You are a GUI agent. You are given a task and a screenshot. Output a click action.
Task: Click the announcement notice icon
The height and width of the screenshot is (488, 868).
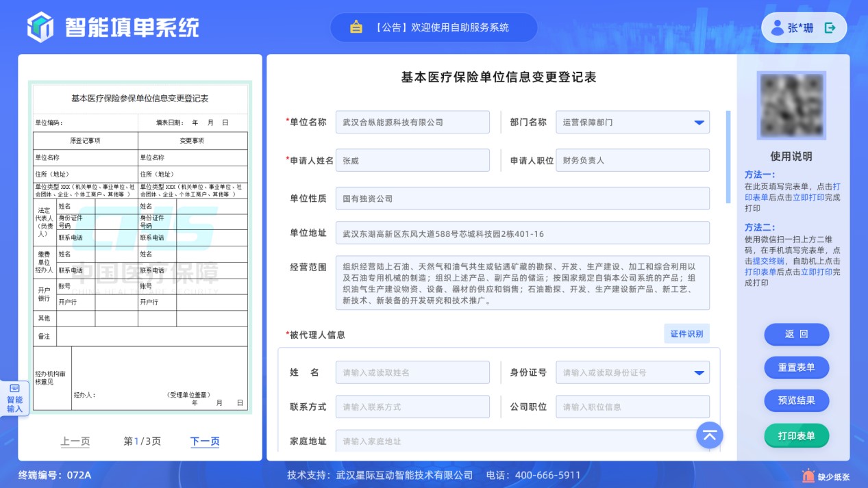tap(356, 27)
